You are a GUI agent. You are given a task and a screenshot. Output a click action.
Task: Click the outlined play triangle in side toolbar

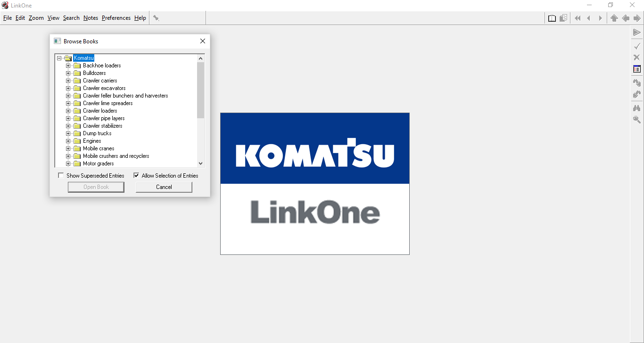pos(637,33)
